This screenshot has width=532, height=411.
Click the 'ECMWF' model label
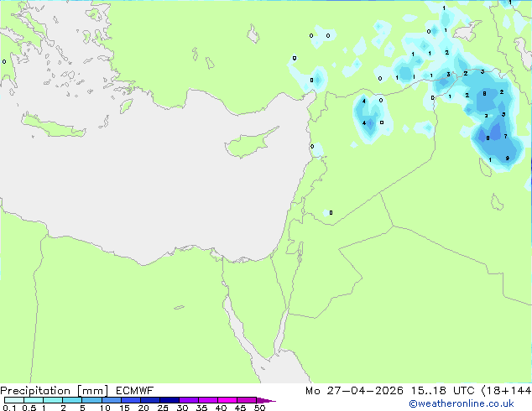(135, 391)
